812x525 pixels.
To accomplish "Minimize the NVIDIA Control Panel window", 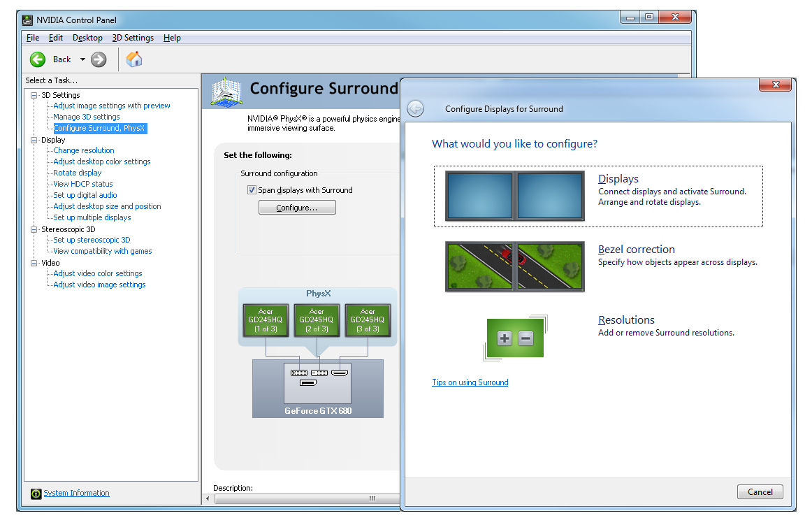I will coord(630,17).
